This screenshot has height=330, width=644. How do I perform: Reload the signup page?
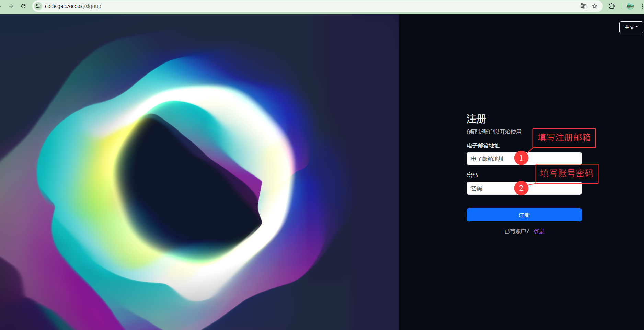click(x=23, y=6)
